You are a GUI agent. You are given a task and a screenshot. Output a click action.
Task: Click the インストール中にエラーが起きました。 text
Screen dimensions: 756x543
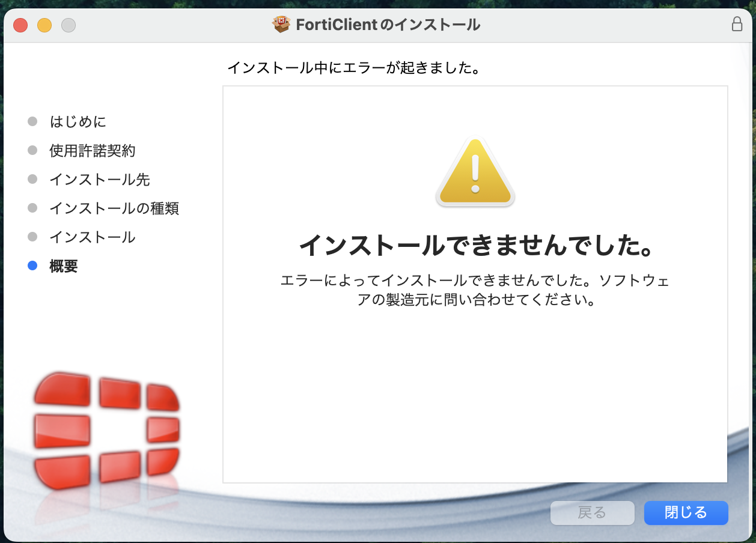point(355,67)
